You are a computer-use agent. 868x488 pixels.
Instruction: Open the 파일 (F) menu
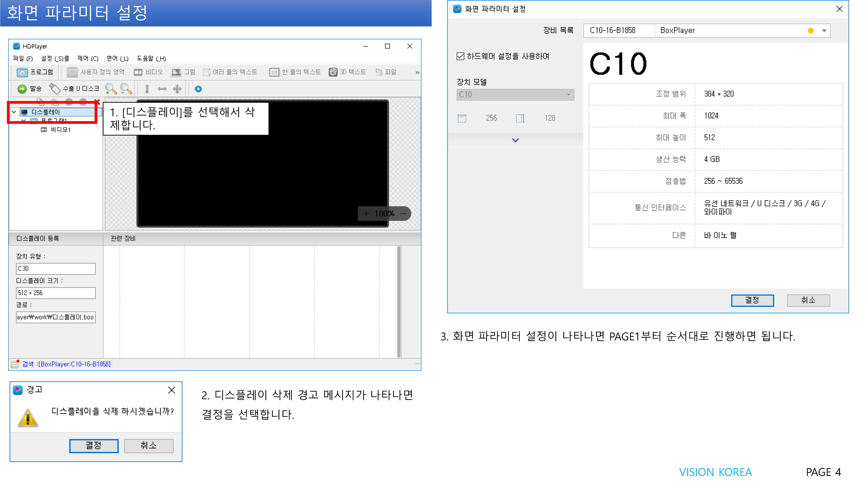[x=23, y=58]
